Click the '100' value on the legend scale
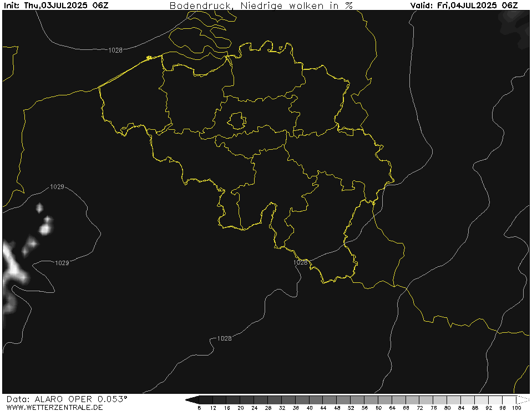 (516, 408)
